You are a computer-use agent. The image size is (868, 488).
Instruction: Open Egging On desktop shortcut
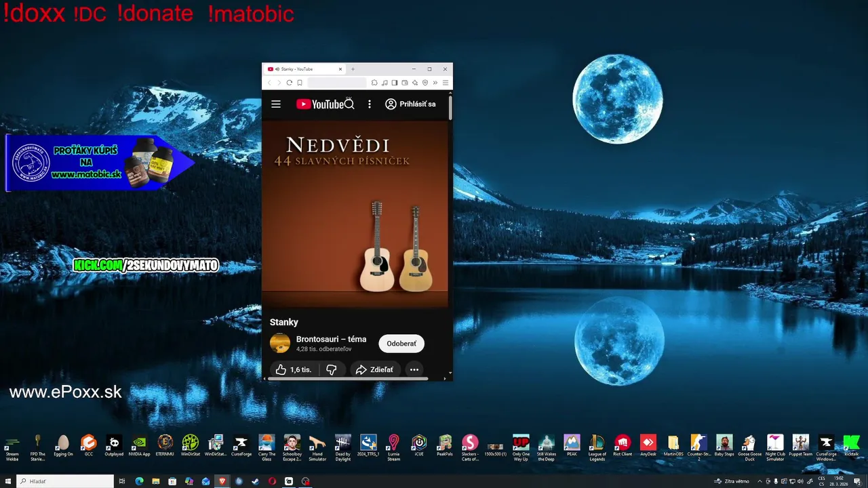tap(63, 447)
